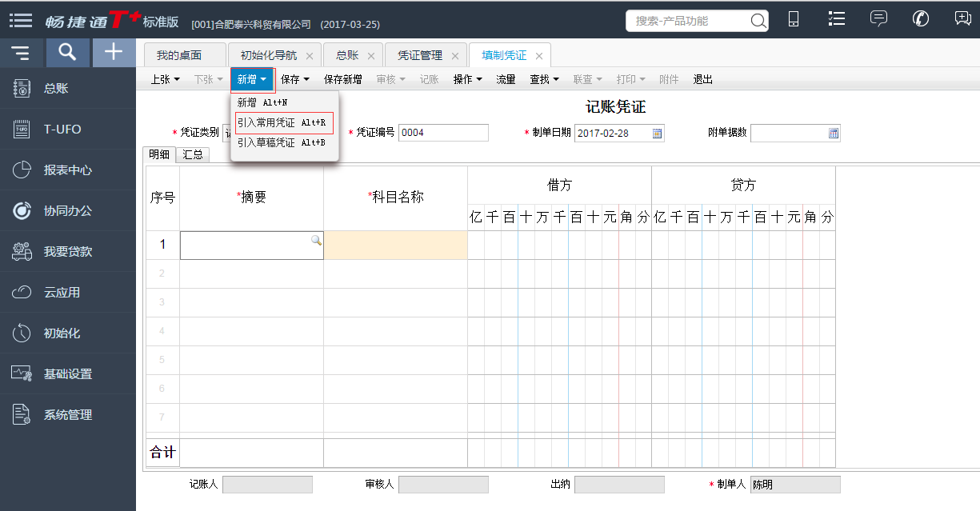Image resolution: width=980 pixels, height=511 pixels.
Task: Click the magnifier icon in product search box
Action: (758, 21)
